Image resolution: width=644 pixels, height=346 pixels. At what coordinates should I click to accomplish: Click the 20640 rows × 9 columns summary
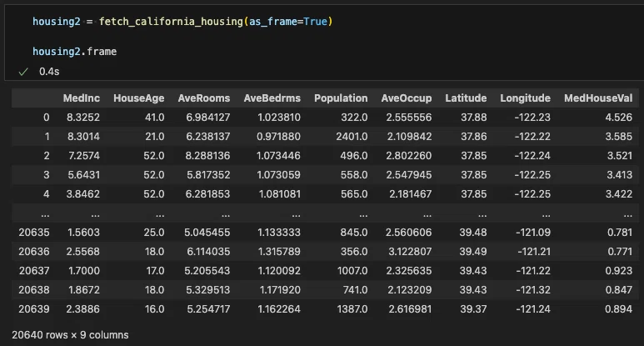[x=70, y=335]
